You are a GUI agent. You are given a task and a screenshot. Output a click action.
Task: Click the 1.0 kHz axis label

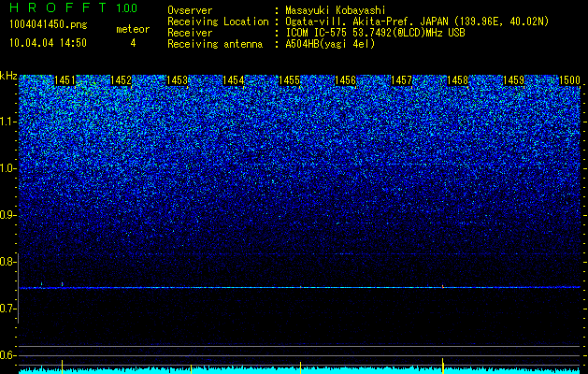pos(8,168)
